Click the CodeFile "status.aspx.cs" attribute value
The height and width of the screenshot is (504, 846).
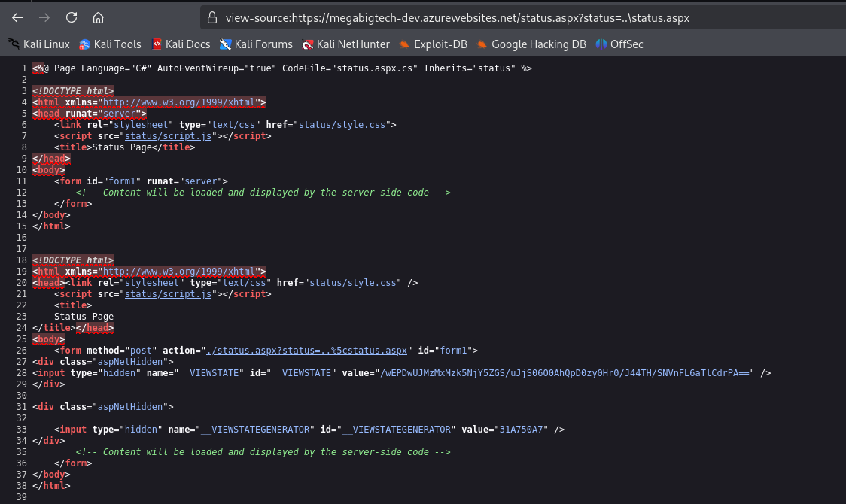(374, 68)
